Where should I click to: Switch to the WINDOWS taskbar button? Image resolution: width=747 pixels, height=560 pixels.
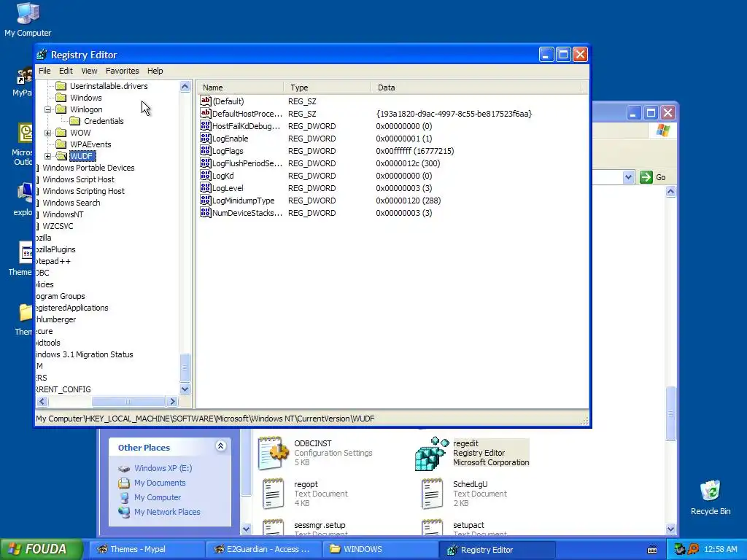(x=380, y=549)
